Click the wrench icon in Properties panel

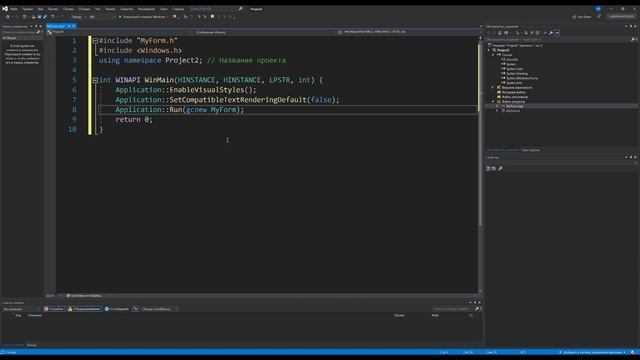tap(500, 168)
